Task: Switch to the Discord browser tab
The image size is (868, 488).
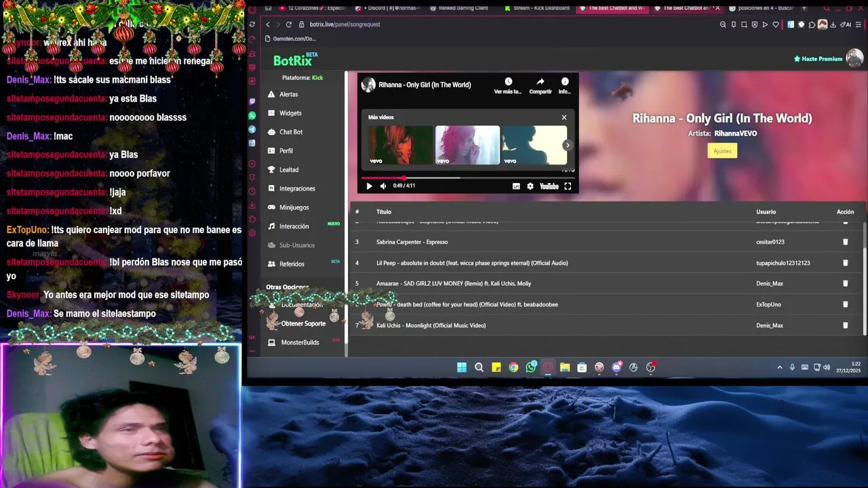Action: [387, 8]
